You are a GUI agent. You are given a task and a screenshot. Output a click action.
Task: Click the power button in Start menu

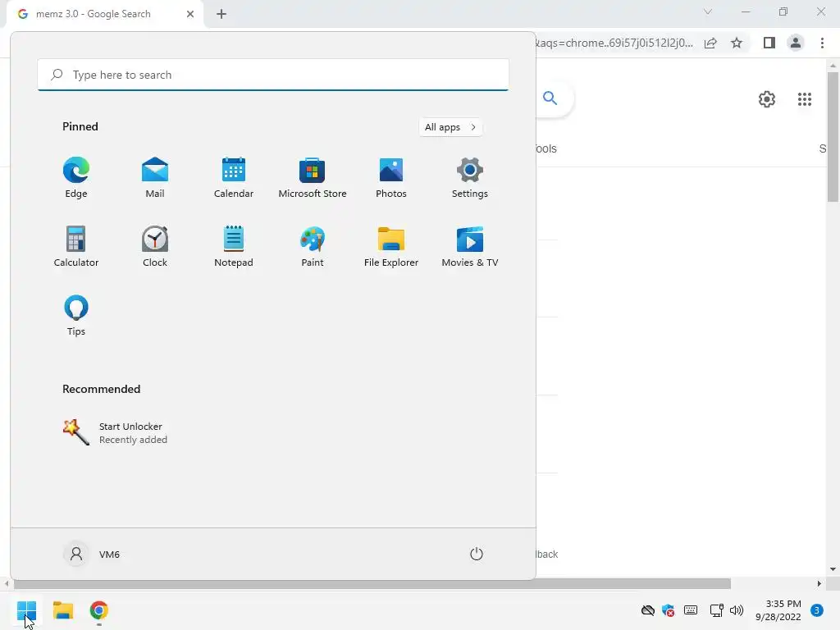pos(477,554)
